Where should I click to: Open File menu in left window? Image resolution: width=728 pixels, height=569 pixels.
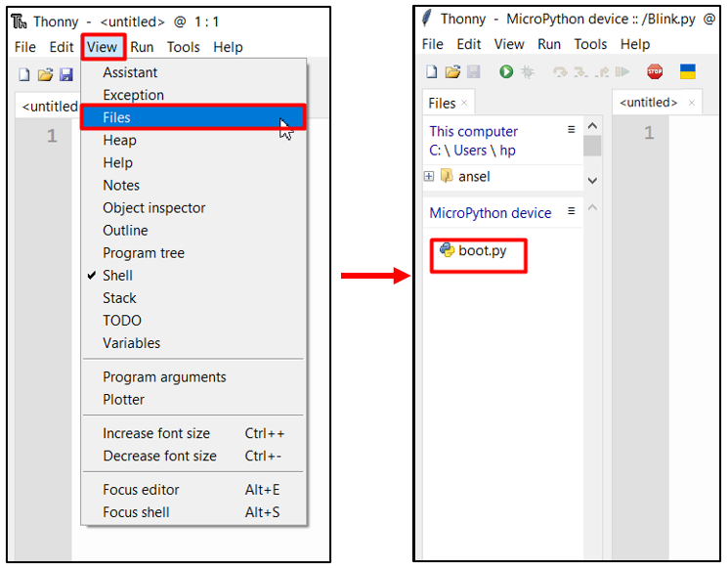pos(25,47)
